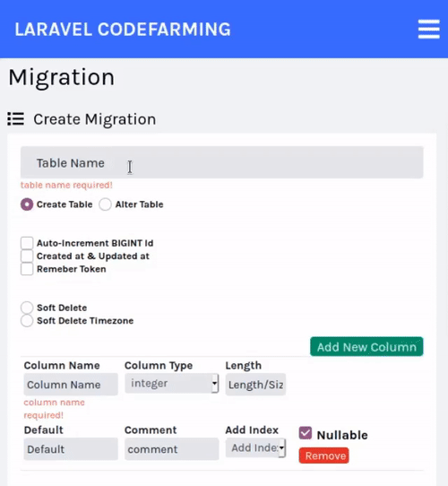Click the list icon beside Create Migration
The width and height of the screenshot is (448, 486).
[16, 119]
